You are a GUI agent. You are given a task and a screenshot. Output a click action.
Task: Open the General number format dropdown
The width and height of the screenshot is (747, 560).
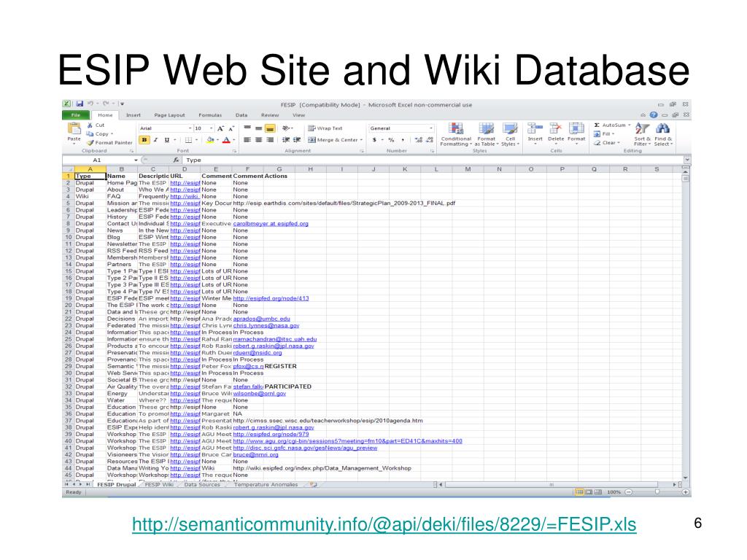pyautogui.click(x=431, y=128)
